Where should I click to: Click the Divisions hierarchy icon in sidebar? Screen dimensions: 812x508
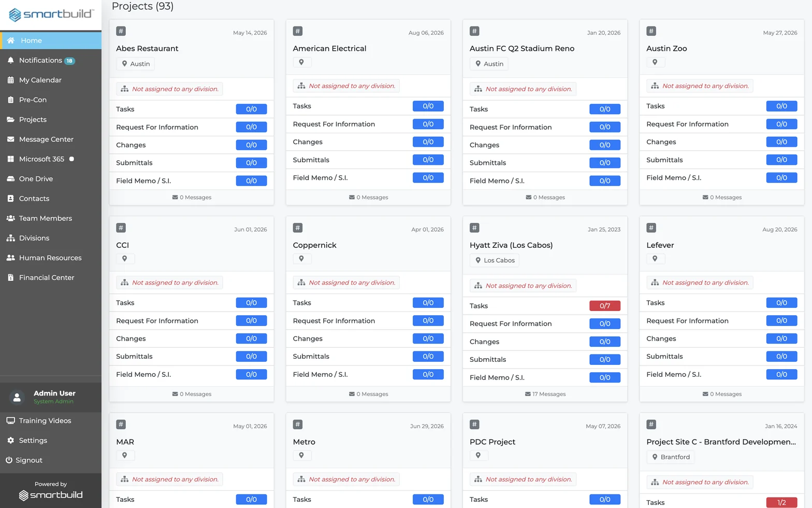pyautogui.click(x=10, y=238)
